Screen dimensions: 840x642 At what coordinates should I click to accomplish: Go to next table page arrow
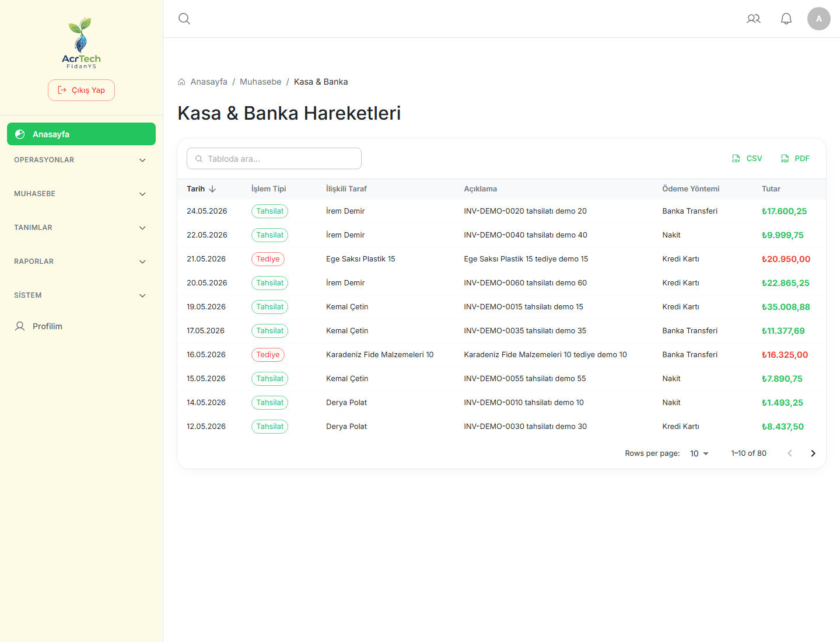point(813,453)
